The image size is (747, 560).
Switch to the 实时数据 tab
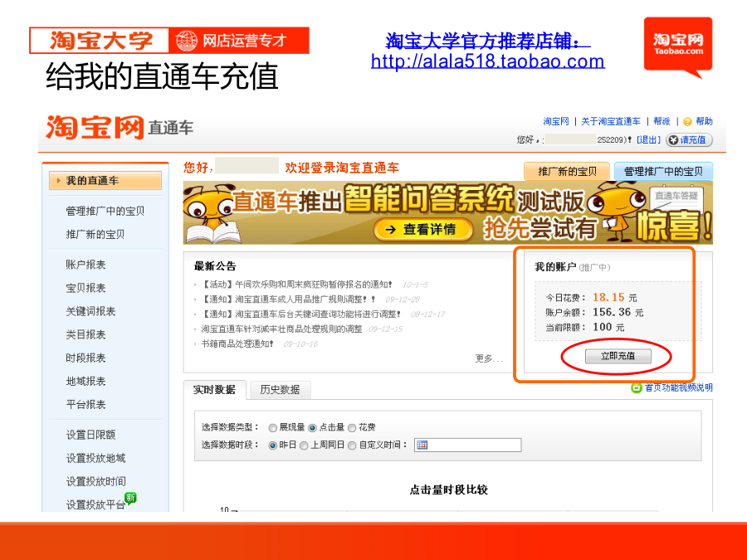(214, 390)
